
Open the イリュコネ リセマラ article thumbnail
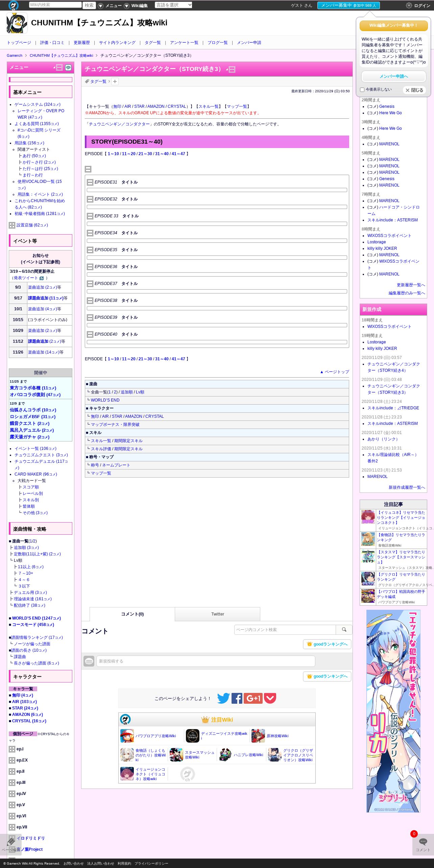pyautogui.click(x=368, y=517)
